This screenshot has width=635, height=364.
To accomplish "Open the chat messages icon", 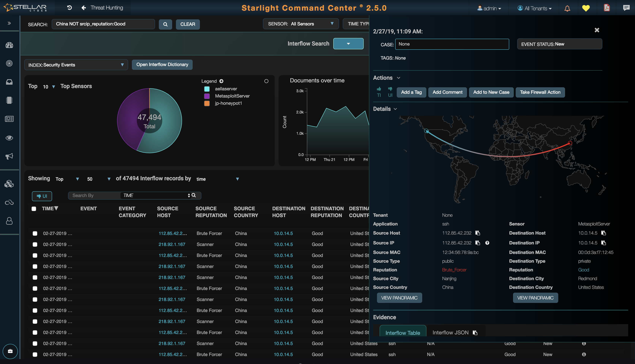I will (x=626, y=8).
